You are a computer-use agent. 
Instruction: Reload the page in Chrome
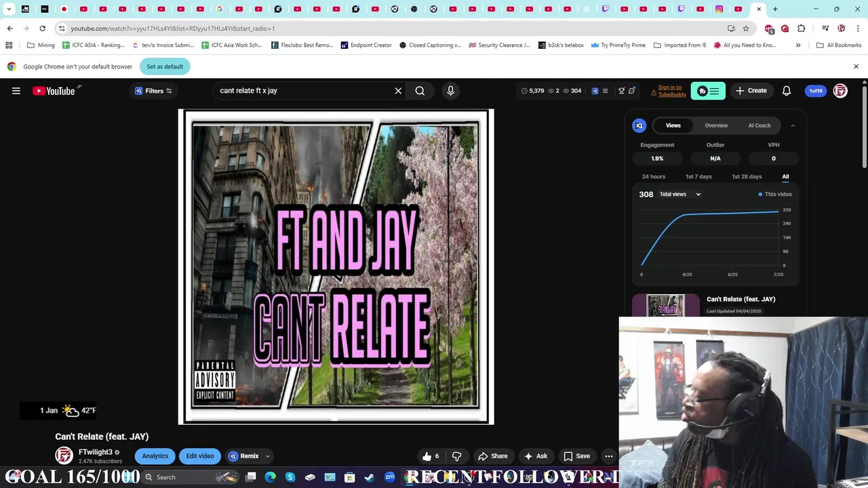click(42, 28)
